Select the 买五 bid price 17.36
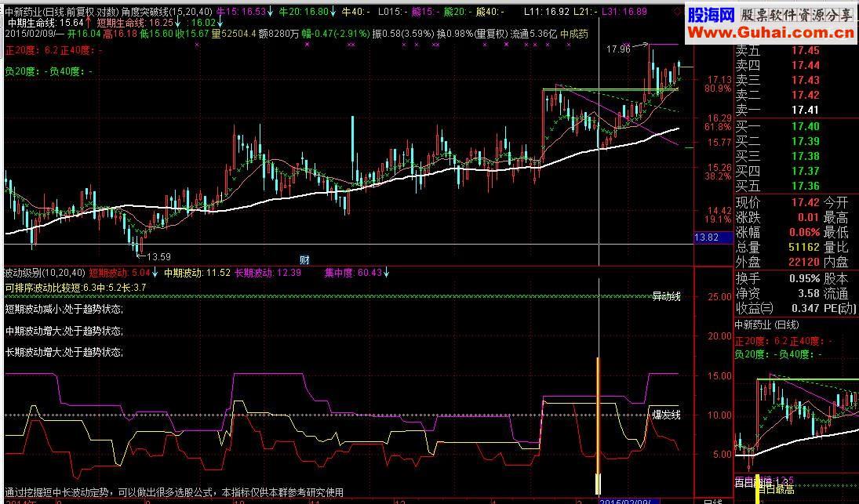The image size is (859, 504). tap(806, 186)
